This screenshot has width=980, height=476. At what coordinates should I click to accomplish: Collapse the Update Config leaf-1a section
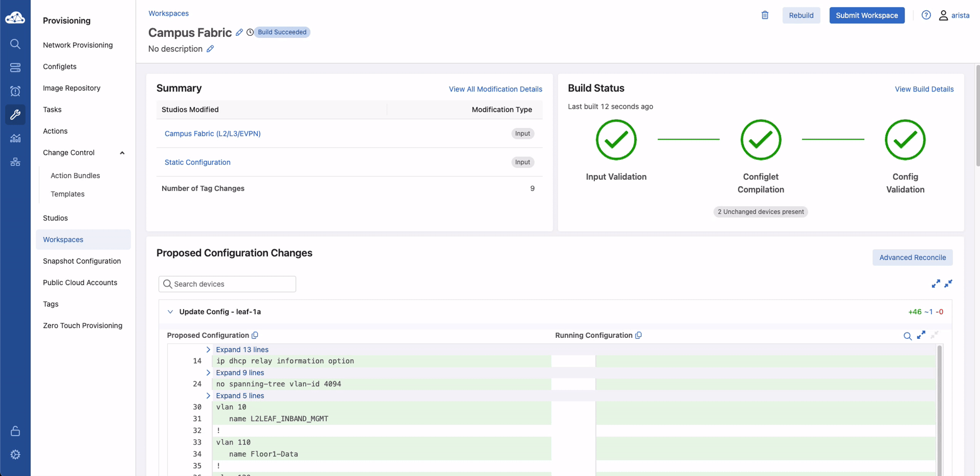pyautogui.click(x=171, y=312)
